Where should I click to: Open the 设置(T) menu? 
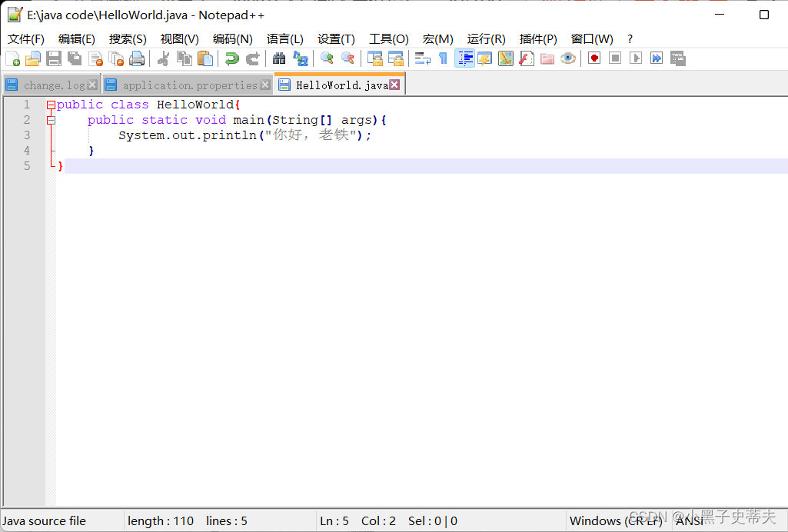point(336,39)
